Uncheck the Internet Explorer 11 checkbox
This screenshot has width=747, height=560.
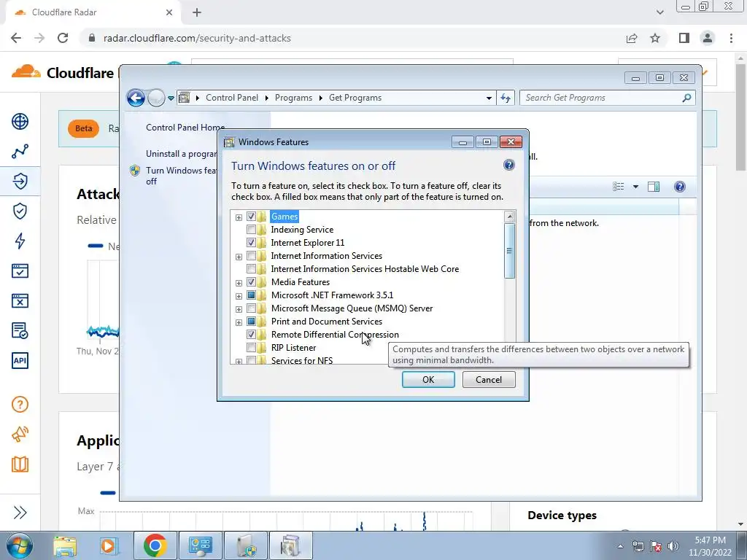(x=251, y=243)
